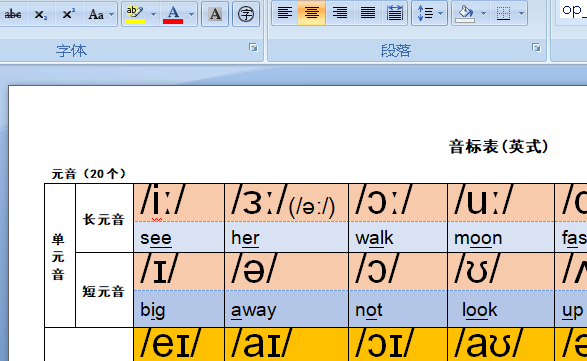Click the /aɪ/ diphthong cell
Image resolution: width=587 pixels, height=361 pixels.
coord(286,345)
